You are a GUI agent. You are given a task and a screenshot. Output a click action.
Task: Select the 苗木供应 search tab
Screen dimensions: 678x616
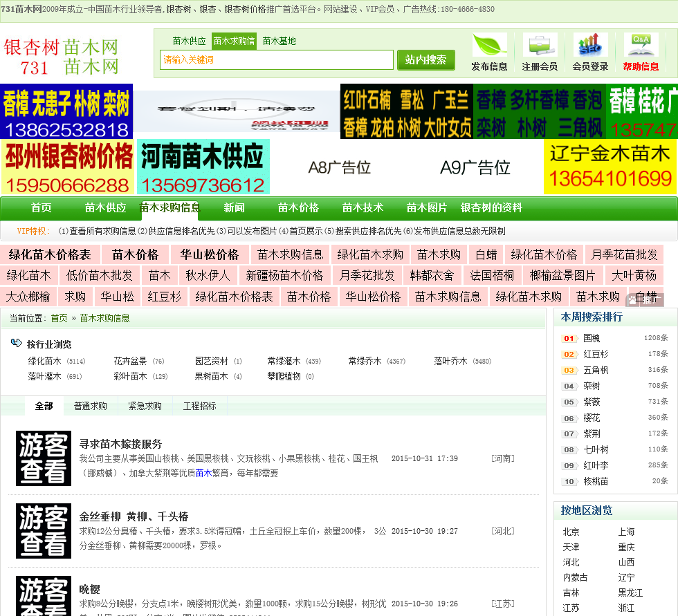click(x=189, y=41)
